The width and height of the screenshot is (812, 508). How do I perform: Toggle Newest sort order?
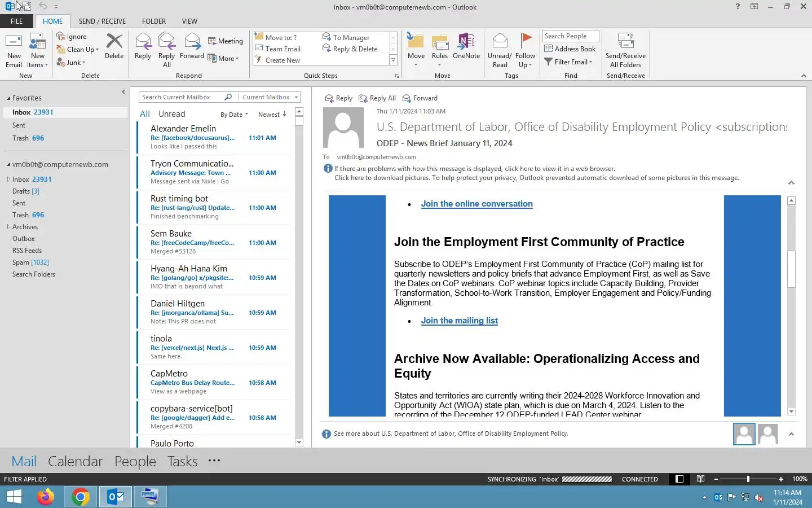(272, 115)
